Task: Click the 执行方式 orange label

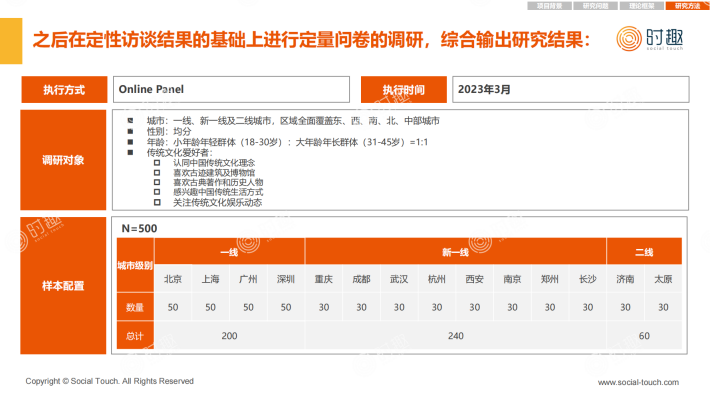Action: [64, 90]
